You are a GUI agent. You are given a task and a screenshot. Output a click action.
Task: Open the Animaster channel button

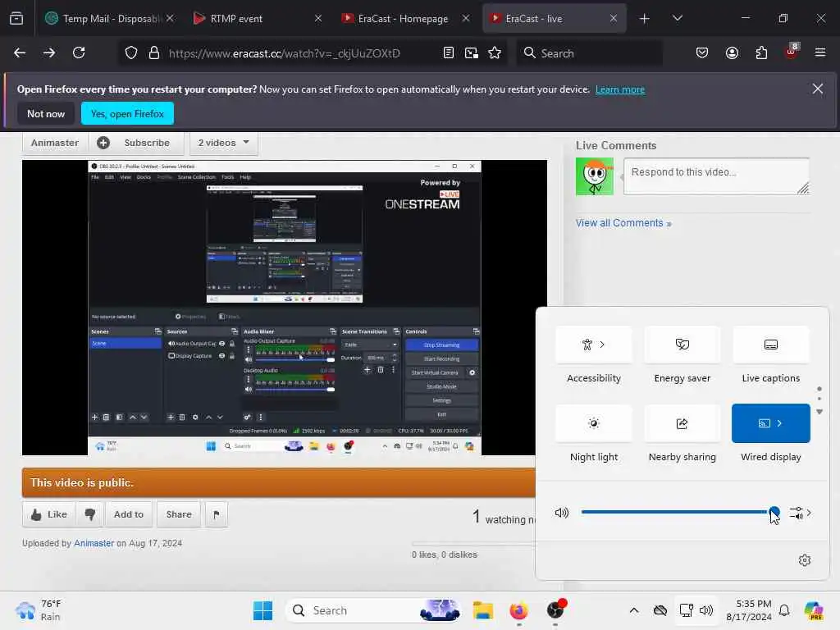point(55,143)
